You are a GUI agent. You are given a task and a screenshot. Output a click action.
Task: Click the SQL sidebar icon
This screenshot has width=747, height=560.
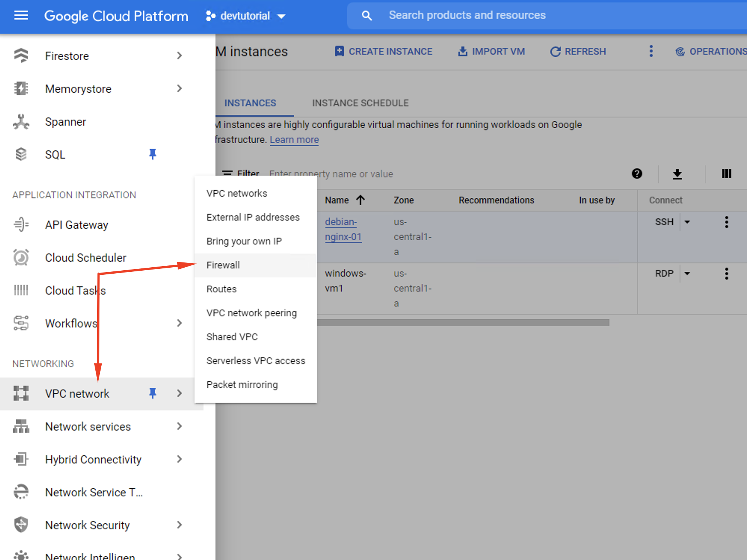pos(21,154)
